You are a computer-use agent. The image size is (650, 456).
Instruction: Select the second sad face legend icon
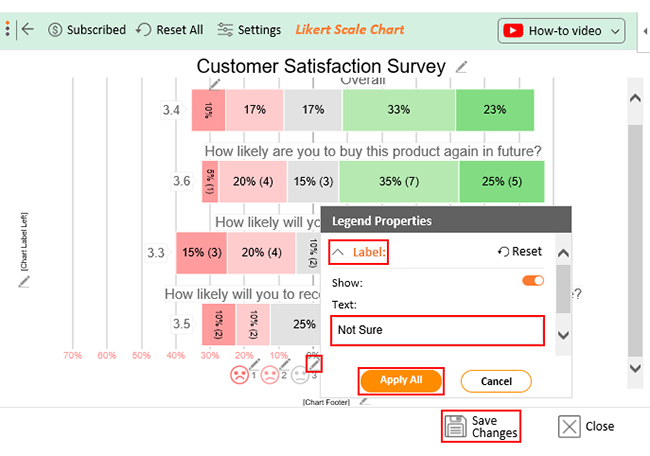(269, 375)
